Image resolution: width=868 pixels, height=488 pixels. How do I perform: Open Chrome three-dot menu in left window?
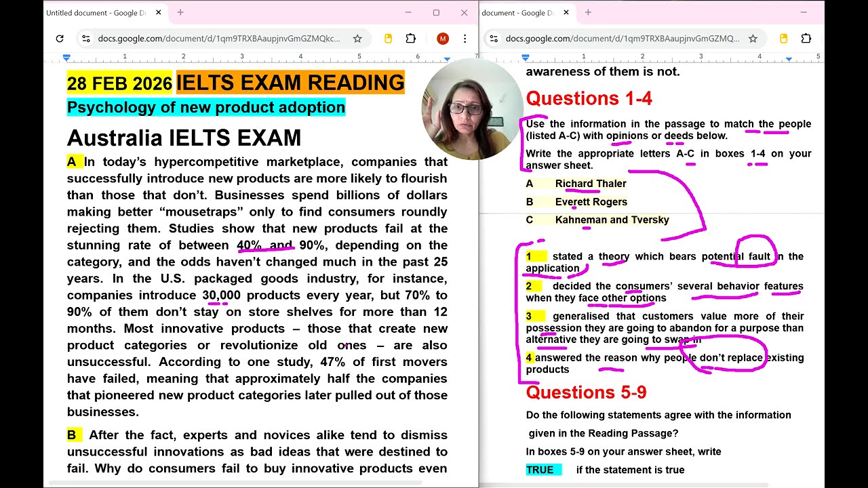tap(465, 39)
